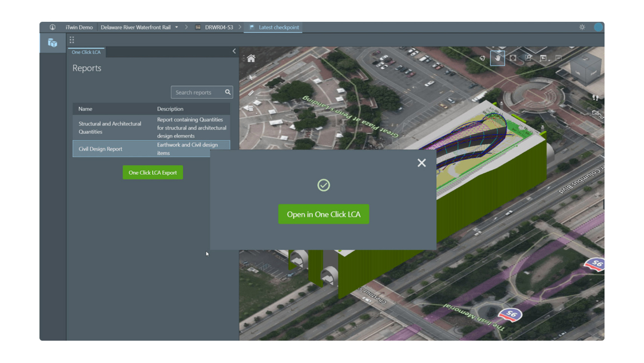Switch to the One Click LCA tab
Viewport: 644px width, 363px height.
click(86, 52)
